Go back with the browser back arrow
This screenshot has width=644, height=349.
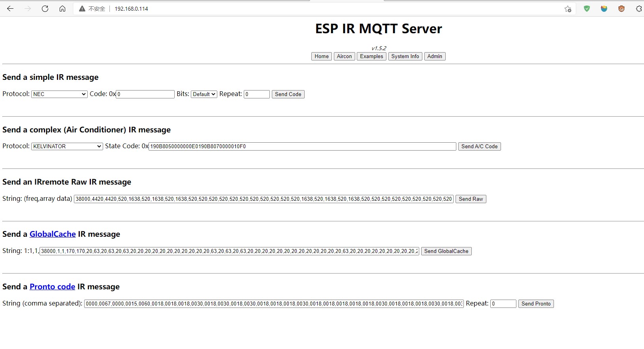coord(10,9)
